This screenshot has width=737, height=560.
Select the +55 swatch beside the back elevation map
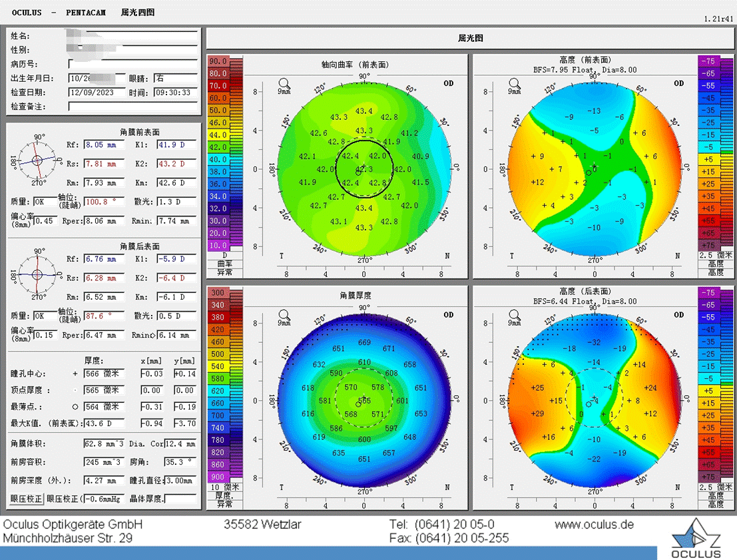pos(708,452)
